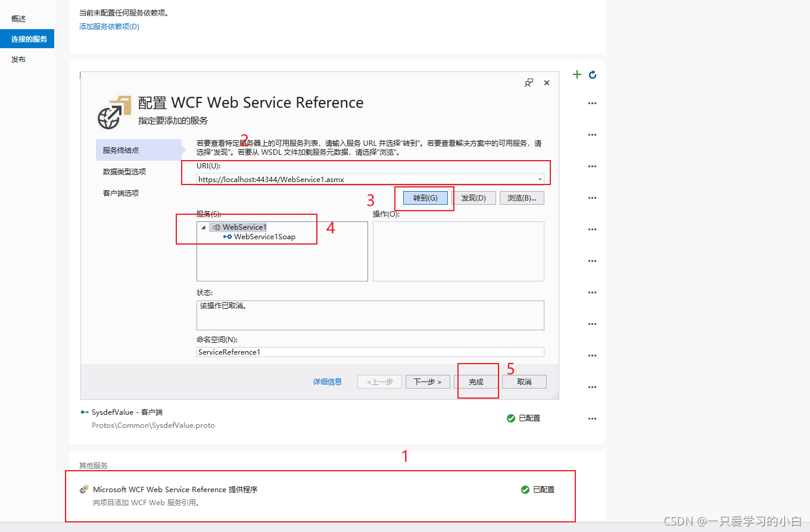Click the WebService1 globe icon in services tree
The image size is (810, 532).
click(x=217, y=227)
